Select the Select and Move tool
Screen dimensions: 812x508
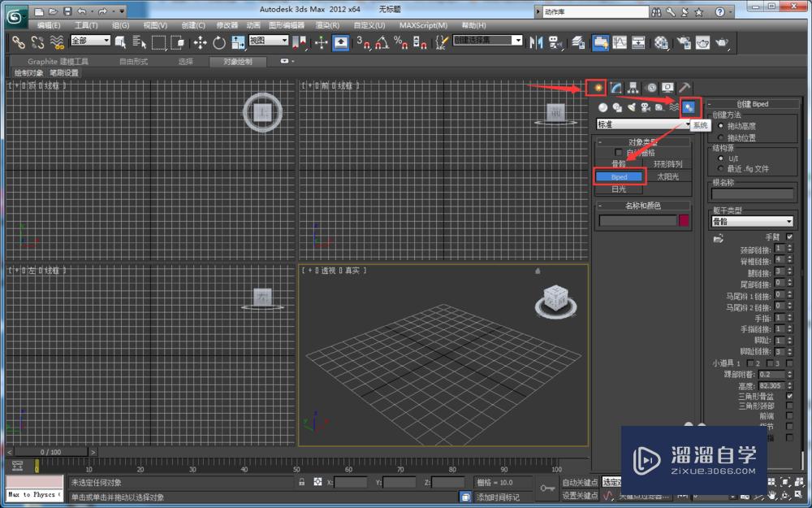[200, 42]
